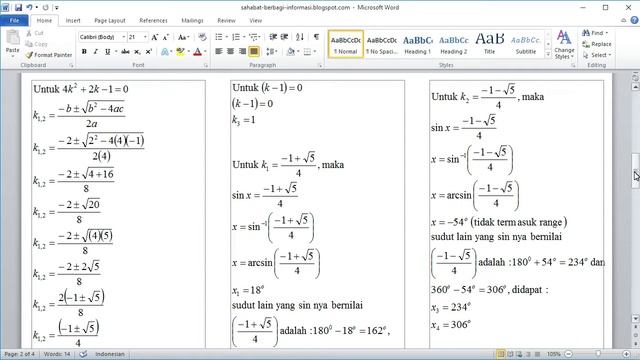640x360 pixels.
Task: Switch to the Page Layout tab
Action: [x=110, y=20]
